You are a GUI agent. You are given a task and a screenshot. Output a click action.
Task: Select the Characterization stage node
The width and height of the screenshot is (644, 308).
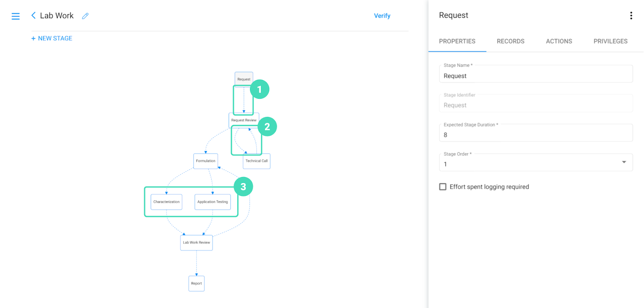point(167,202)
